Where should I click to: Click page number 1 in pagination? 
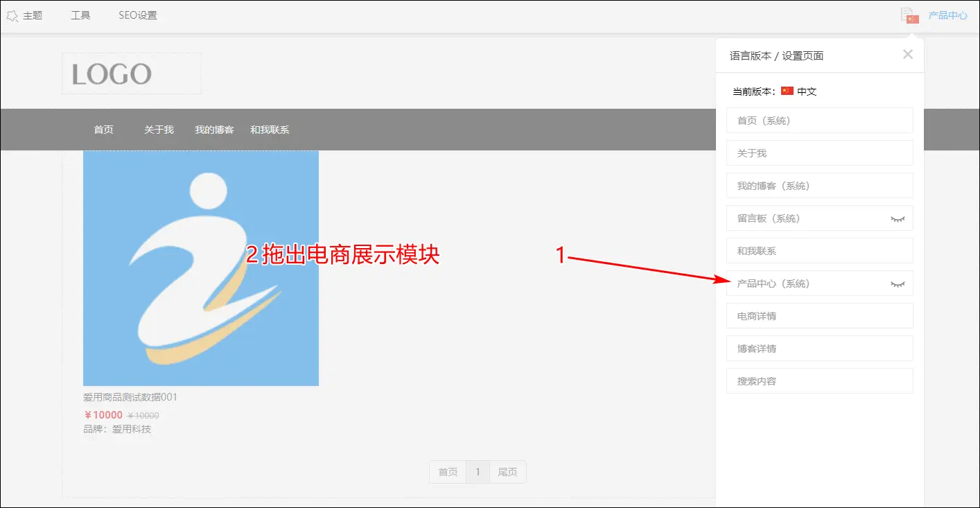click(x=478, y=472)
